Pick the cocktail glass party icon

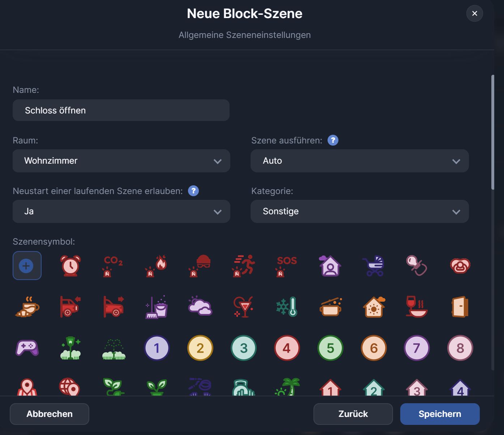coord(244,307)
